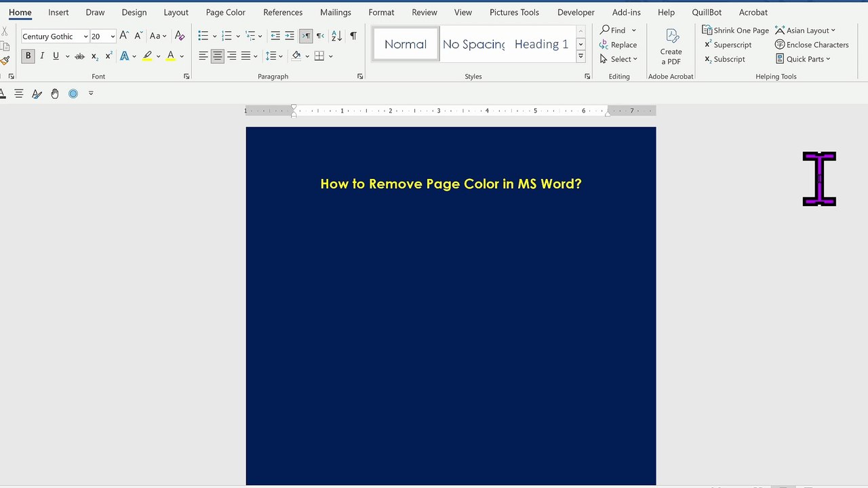Screen dimensions: 868x488
Task: Expand the bullet library dropdown arrow
Action: 215,36
